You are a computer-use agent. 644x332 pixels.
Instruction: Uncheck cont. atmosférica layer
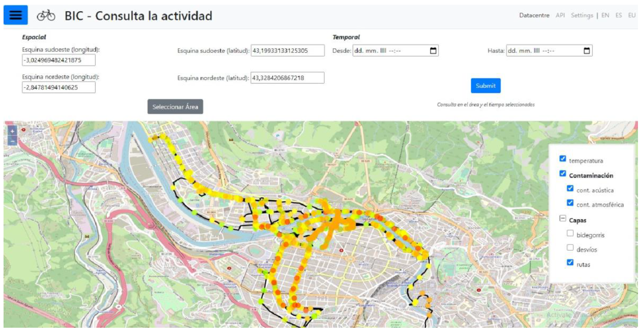pyautogui.click(x=570, y=203)
